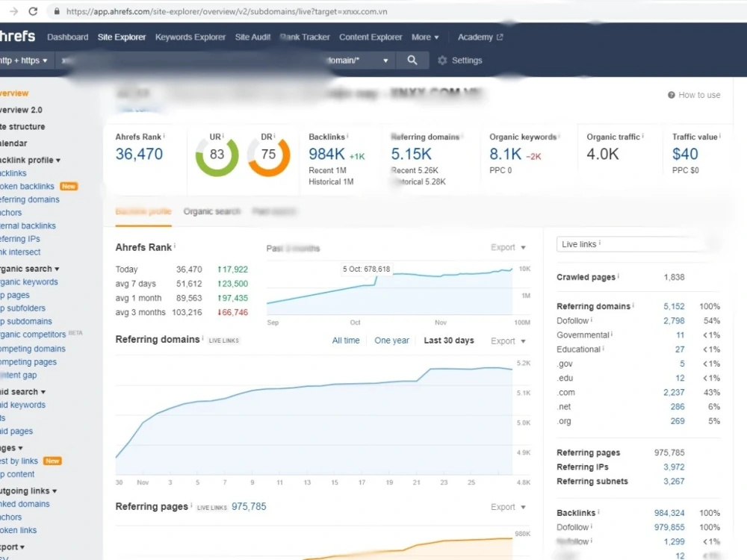Click the 5.15K Referring domains value

click(x=411, y=155)
